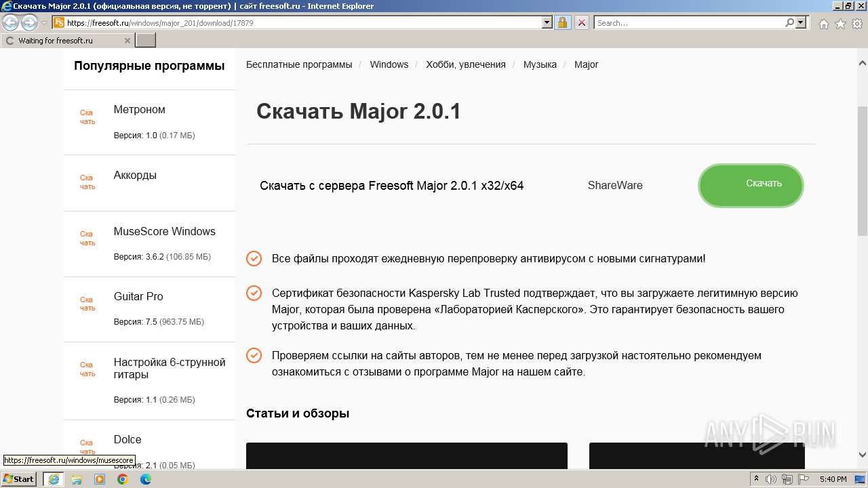This screenshot has height=488, width=868.
Task: Click the orange 'Скачать' link next to Dolce
Action: (x=87, y=447)
